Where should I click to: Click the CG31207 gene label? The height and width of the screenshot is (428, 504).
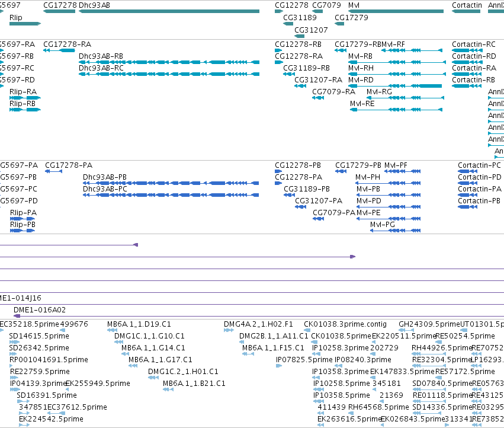tap(311, 30)
